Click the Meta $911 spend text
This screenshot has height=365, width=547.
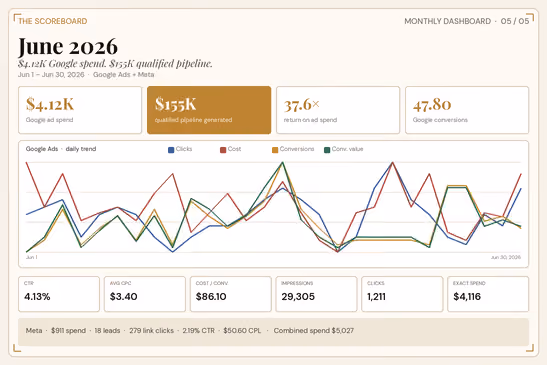pos(56,330)
